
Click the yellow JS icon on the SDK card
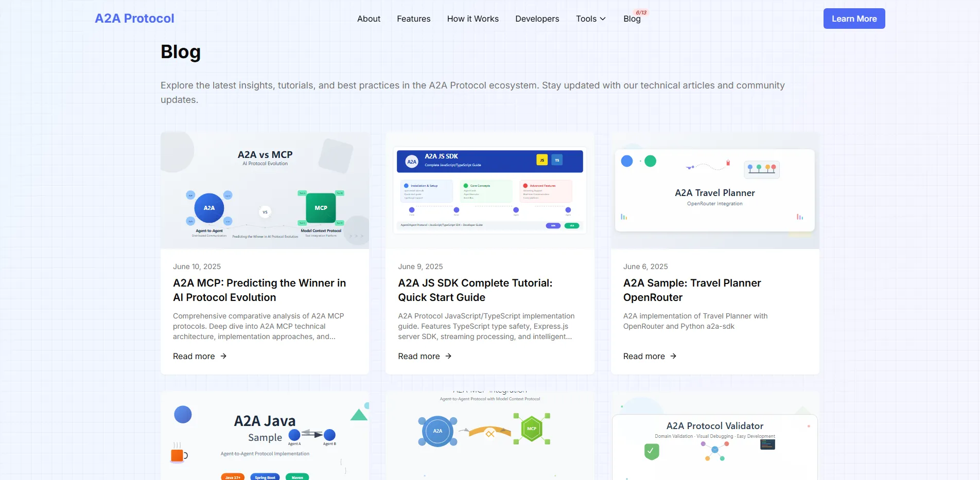coord(542,160)
